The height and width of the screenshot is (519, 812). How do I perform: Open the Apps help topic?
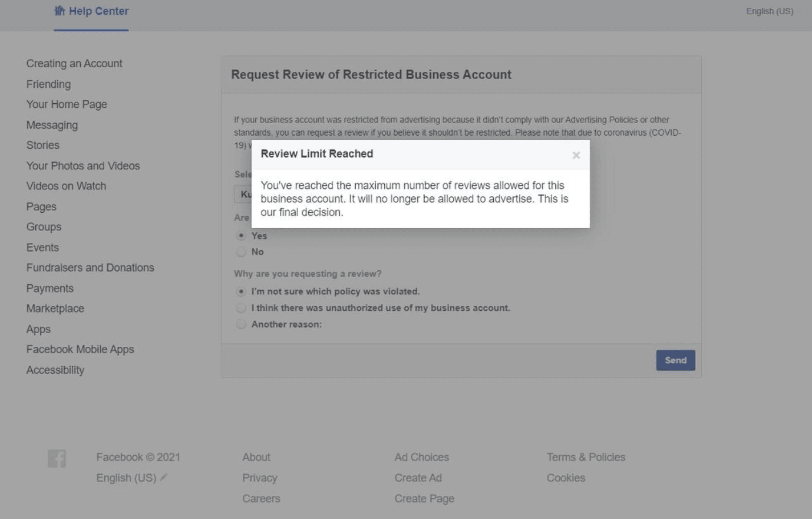[x=38, y=329]
